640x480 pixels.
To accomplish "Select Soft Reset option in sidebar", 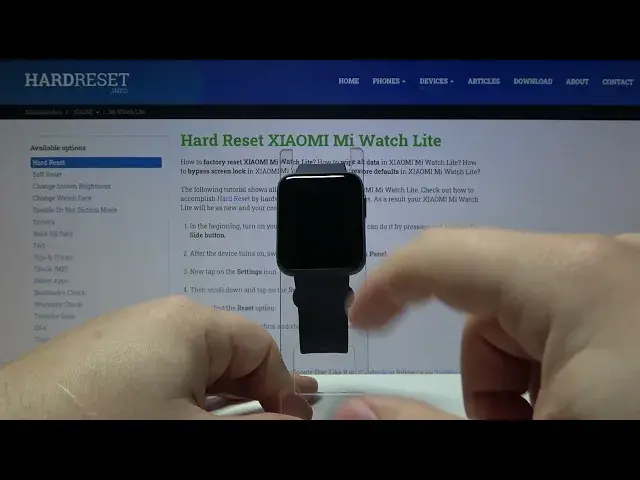I will [x=47, y=174].
